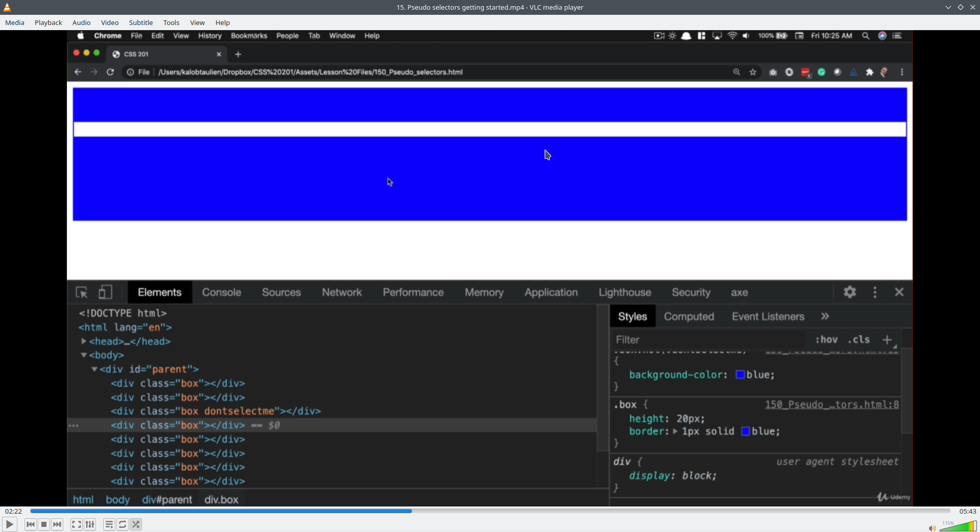Toggle VLC shuffle/random mode

136,524
